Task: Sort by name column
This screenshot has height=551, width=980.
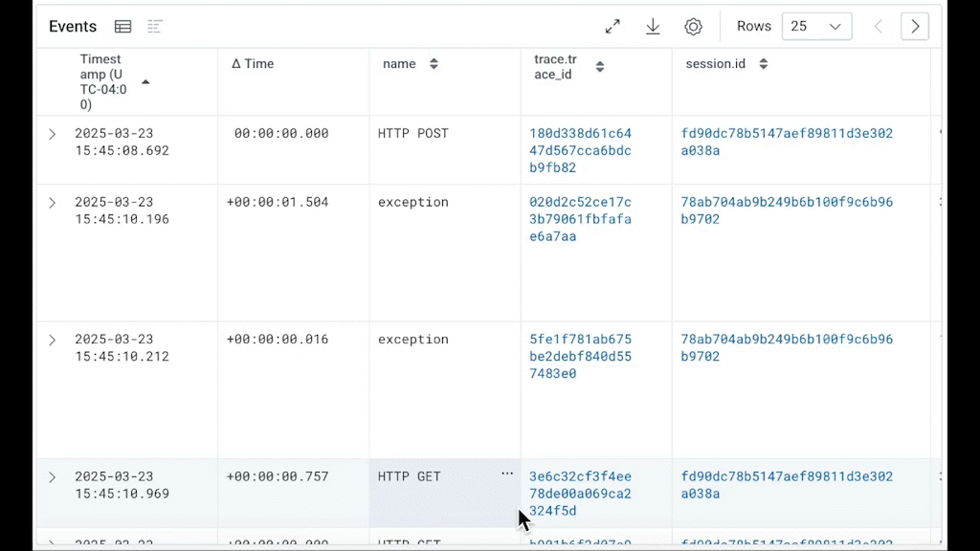Action: pos(434,64)
